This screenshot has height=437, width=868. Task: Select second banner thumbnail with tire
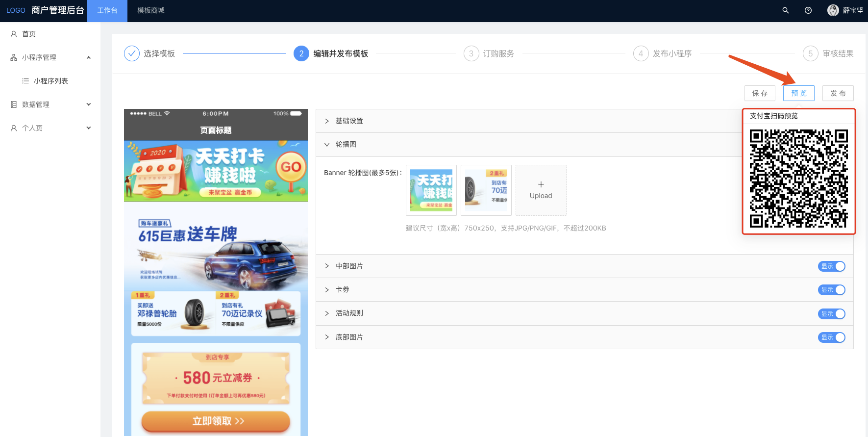(x=486, y=190)
